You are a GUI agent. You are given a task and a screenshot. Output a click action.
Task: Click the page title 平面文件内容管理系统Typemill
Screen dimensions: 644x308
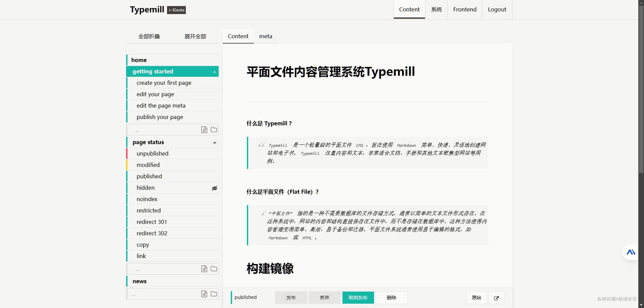click(x=331, y=72)
